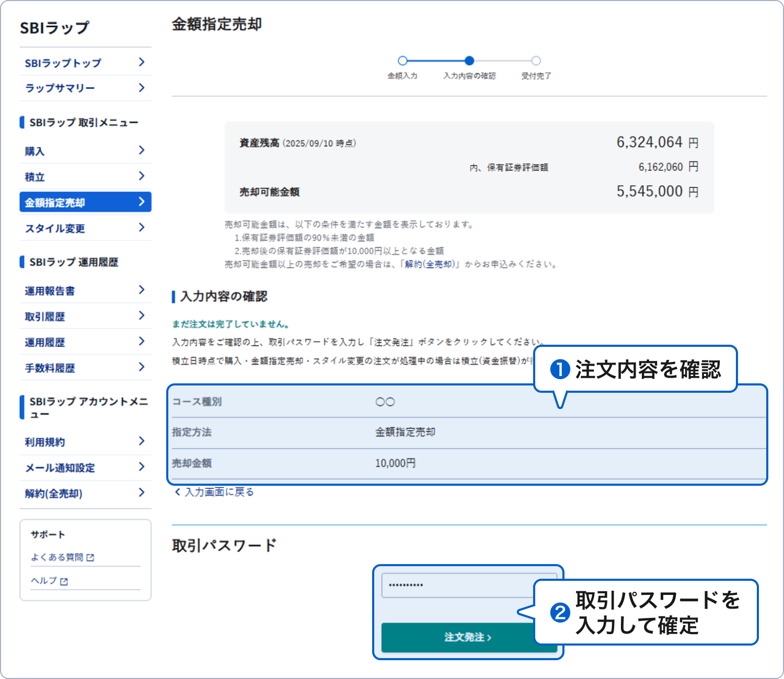Click the external link icon beside ヘルプ

pos(64,581)
